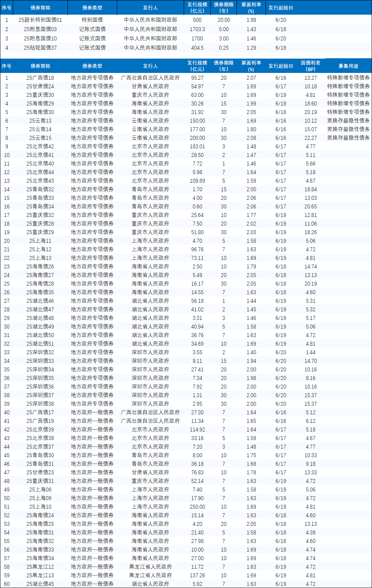
Task: Click issue size 95.27
Action: (197, 78)
